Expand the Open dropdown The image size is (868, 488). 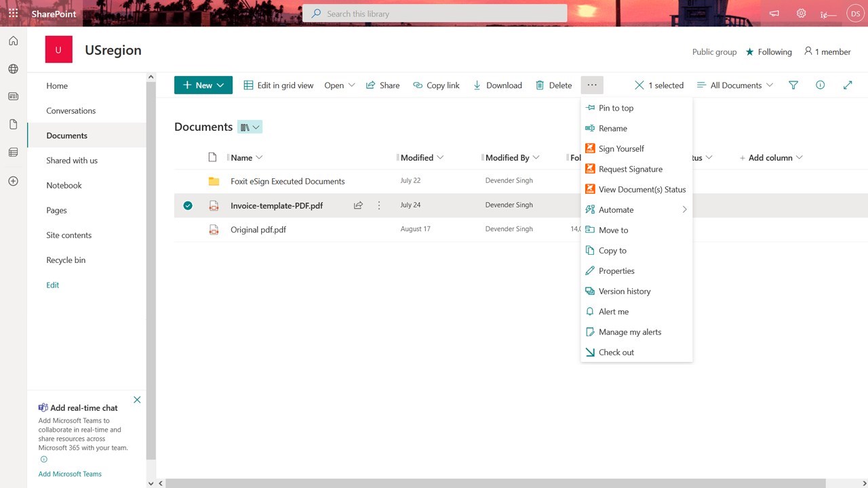(351, 85)
